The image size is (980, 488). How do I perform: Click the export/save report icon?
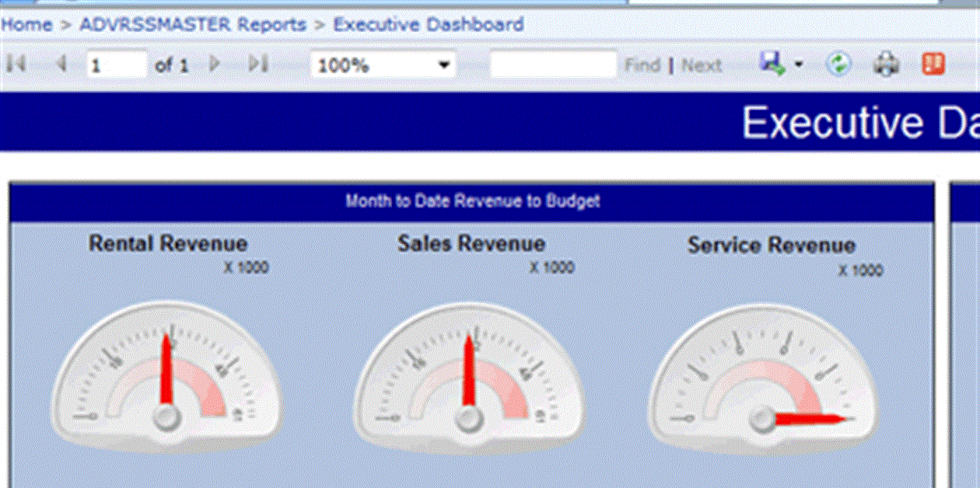[771, 64]
